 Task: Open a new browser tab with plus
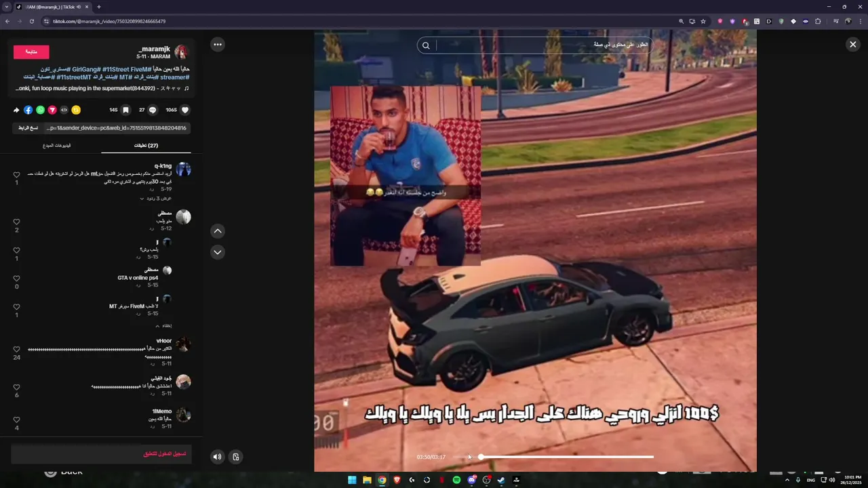tap(99, 7)
